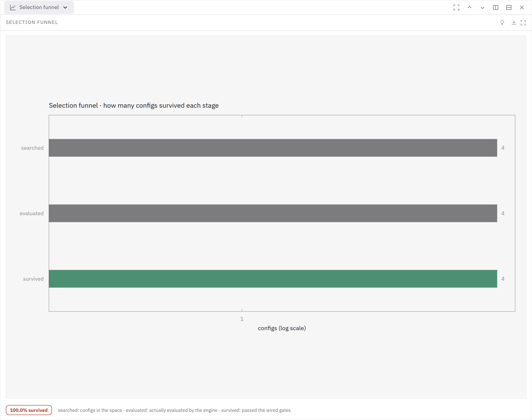Click the 'survived' axis label
Viewport: 532px width, 420px height.
[x=33, y=279]
